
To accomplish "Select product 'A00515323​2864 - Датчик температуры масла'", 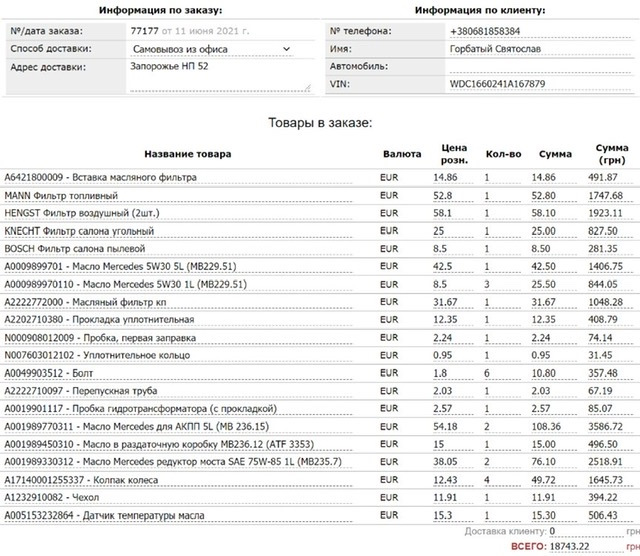I will click(178, 516).
